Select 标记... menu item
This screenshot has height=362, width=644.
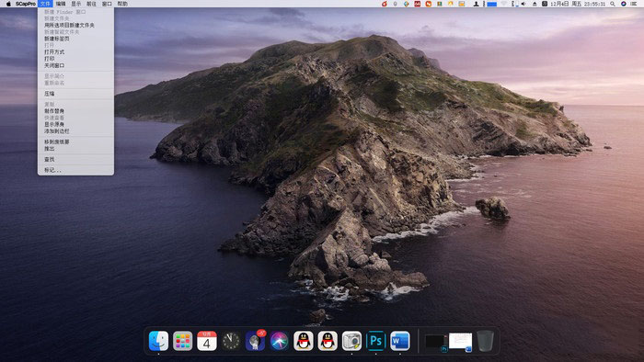pyautogui.click(x=75, y=170)
